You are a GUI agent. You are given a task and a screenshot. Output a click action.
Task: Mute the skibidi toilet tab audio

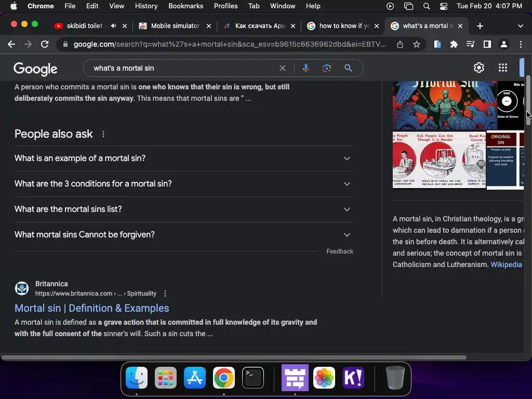[x=114, y=26]
